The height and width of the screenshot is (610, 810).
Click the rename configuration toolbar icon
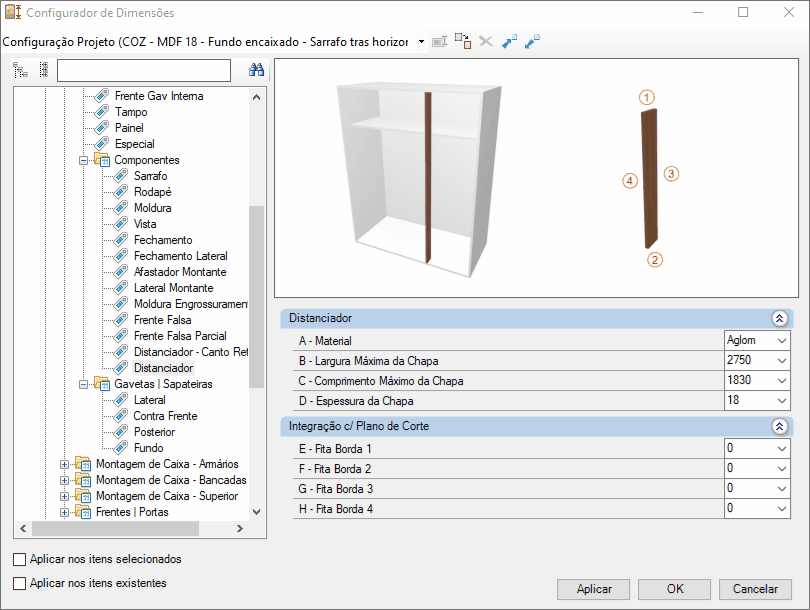tap(440, 42)
